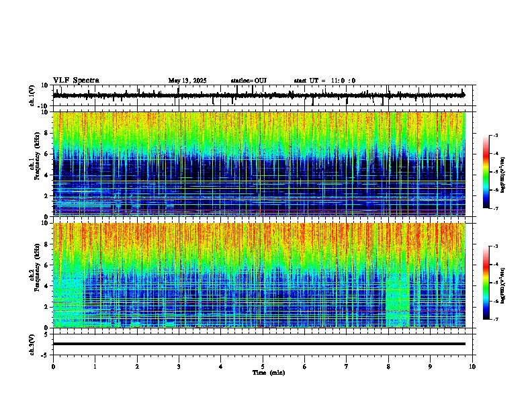
Task: Click the ch.2 color scale bar
Action: coord(486,283)
